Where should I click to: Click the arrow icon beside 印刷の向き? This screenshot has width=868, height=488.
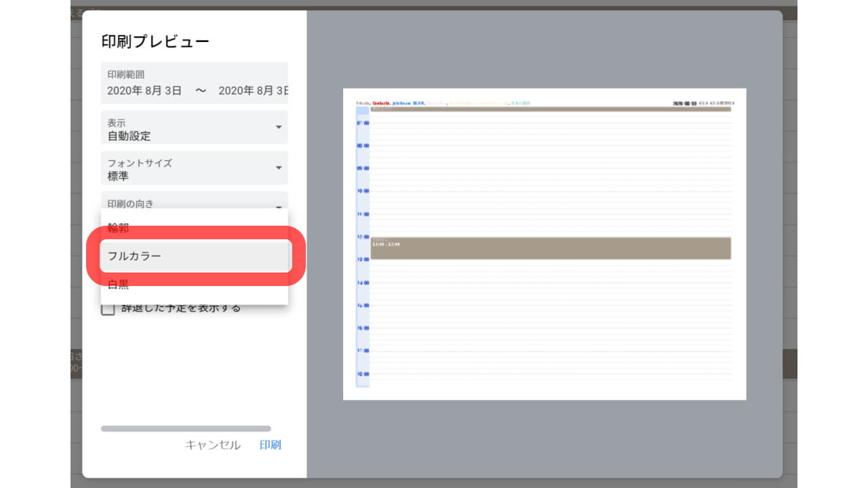click(278, 205)
